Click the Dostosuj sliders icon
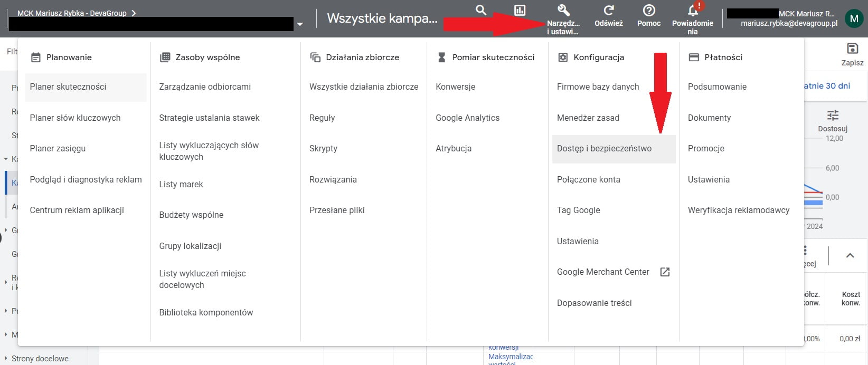Viewport: 868px width, 365px height. pyautogui.click(x=833, y=116)
